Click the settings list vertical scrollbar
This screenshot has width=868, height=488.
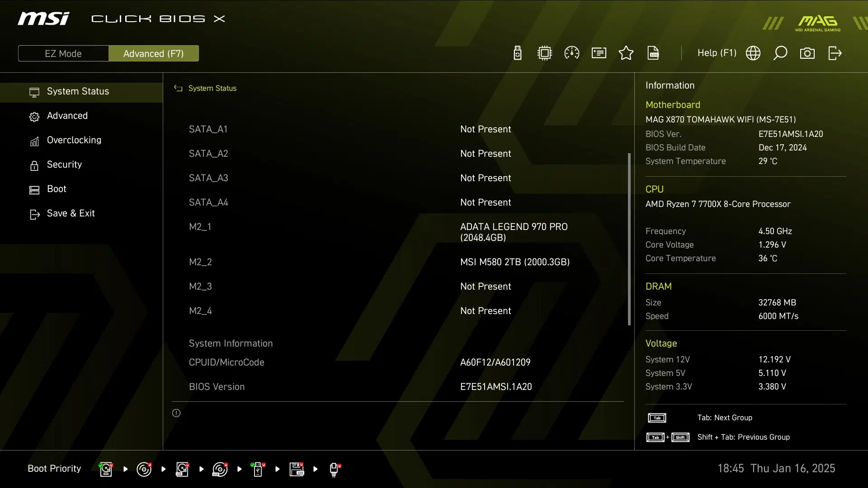click(x=629, y=239)
